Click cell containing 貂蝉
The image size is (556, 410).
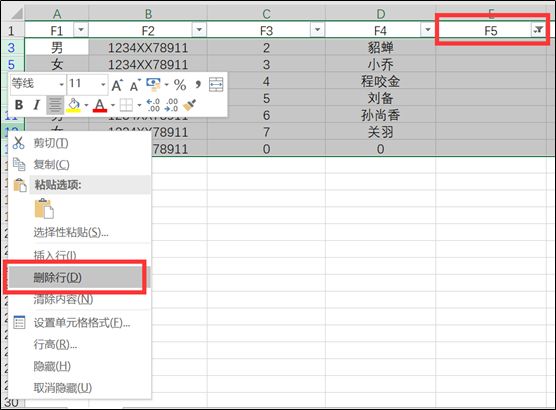[380, 48]
